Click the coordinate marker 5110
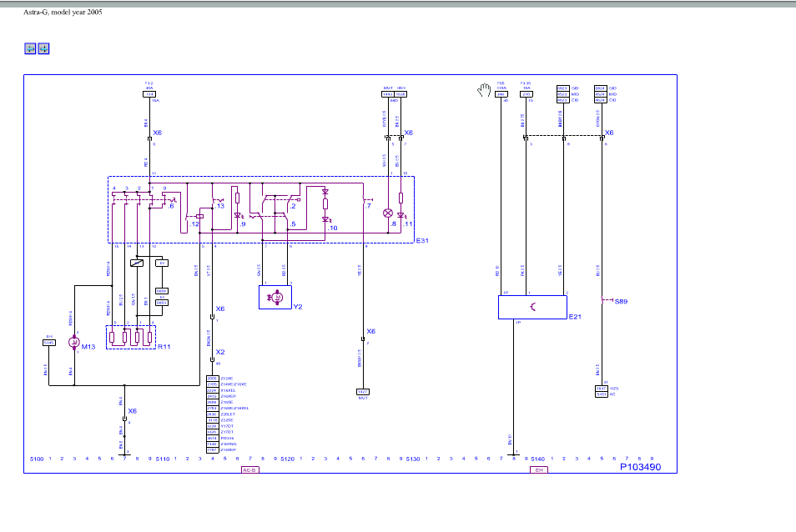Image resolution: width=796 pixels, height=532 pixels. point(163,459)
